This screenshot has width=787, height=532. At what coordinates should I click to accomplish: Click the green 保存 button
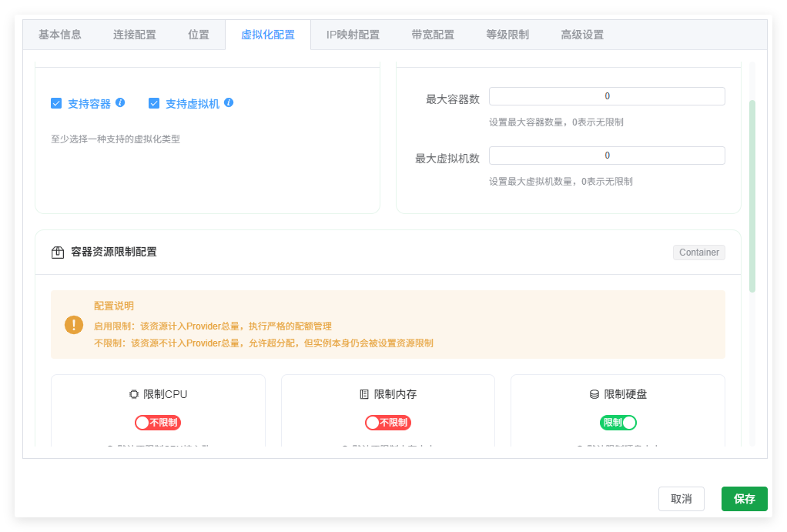744,498
